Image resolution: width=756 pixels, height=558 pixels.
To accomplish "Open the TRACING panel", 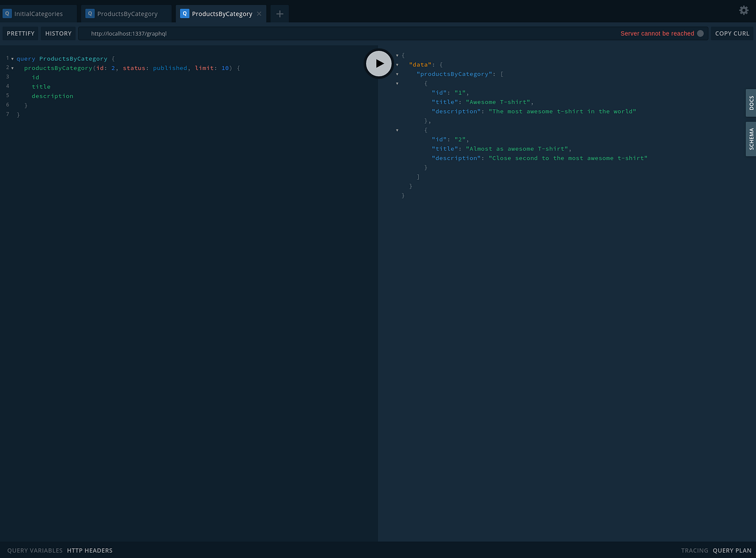I will point(694,550).
